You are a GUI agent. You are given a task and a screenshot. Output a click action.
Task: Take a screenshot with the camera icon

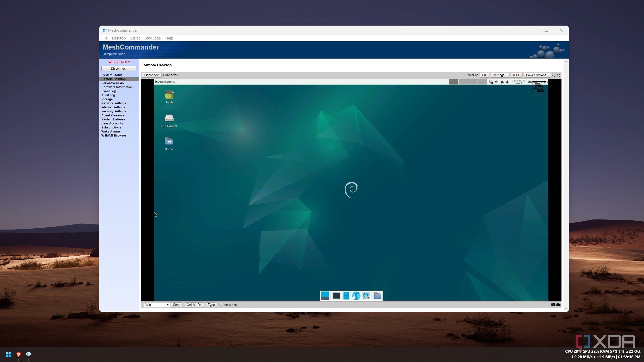[553, 304]
